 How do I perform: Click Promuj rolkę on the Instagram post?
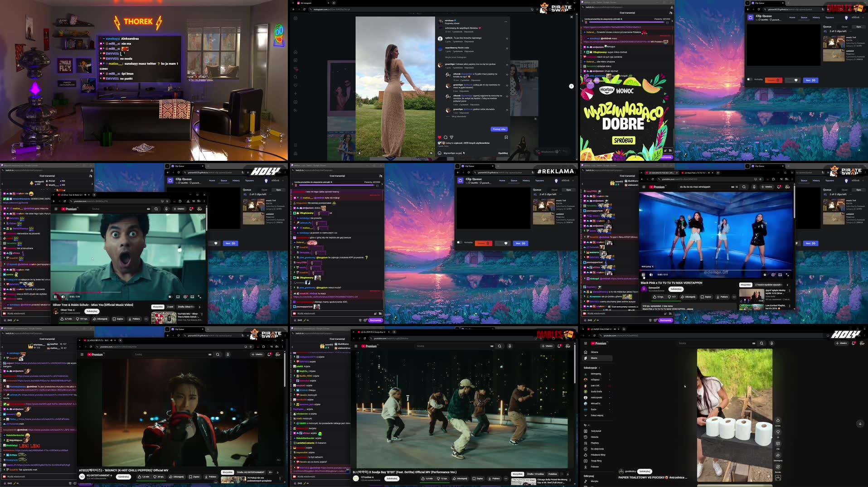pyautogui.click(x=499, y=129)
